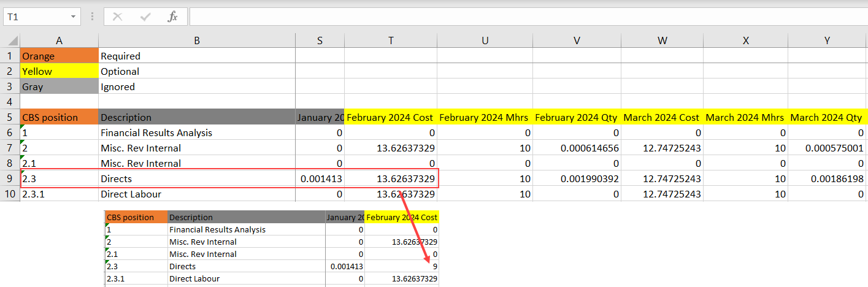868x287 pixels.
Task: Select the 'March 2024 Qty' header cell
Action: pyautogui.click(x=826, y=117)
